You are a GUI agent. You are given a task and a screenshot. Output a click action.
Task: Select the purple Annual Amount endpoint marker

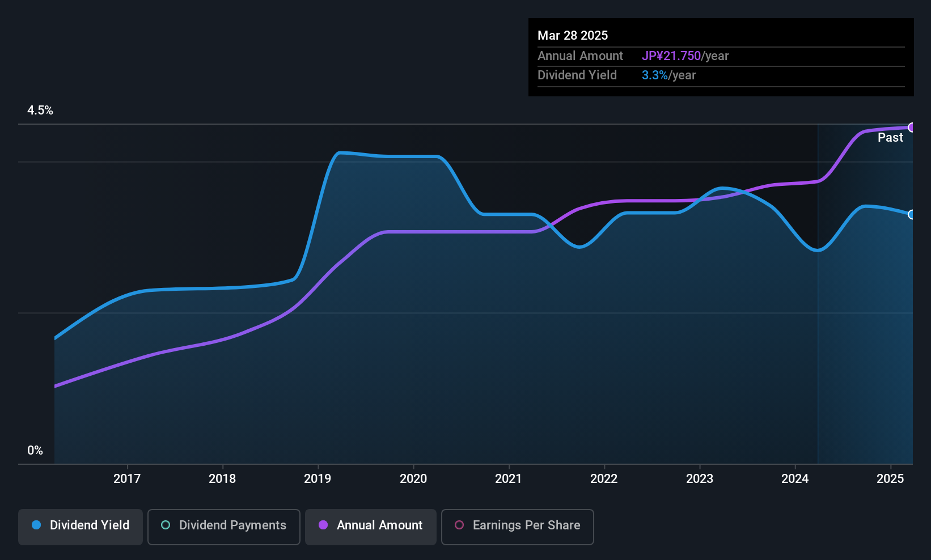tap(911, 128)
